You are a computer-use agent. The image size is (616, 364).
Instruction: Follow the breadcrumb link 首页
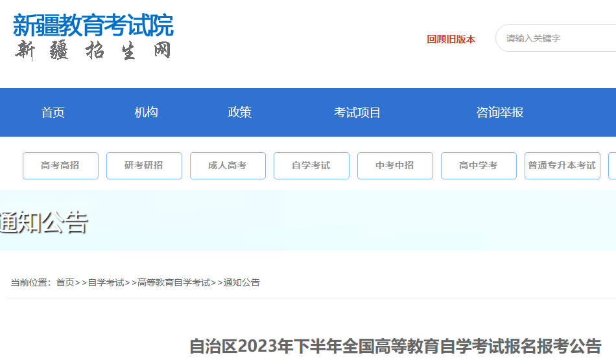[x=65, y=282]
